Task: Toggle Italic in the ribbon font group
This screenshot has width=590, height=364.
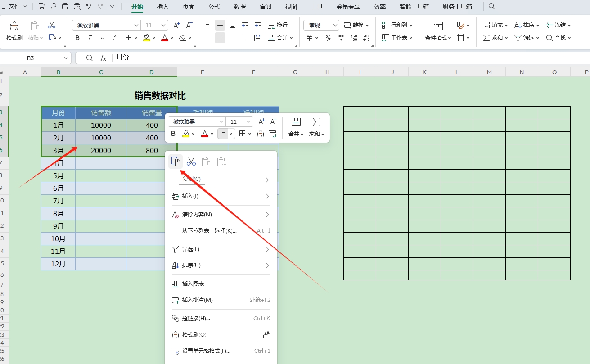Action: click(90, 38)
